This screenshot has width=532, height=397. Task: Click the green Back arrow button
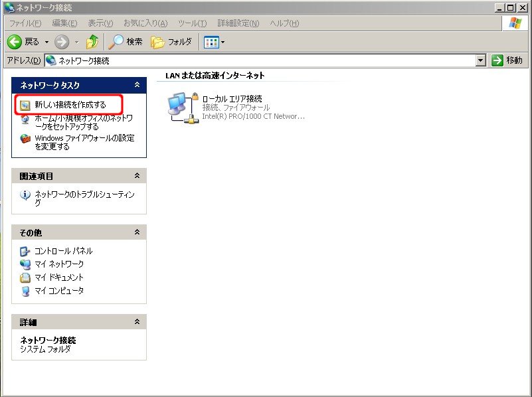point(15,42)
